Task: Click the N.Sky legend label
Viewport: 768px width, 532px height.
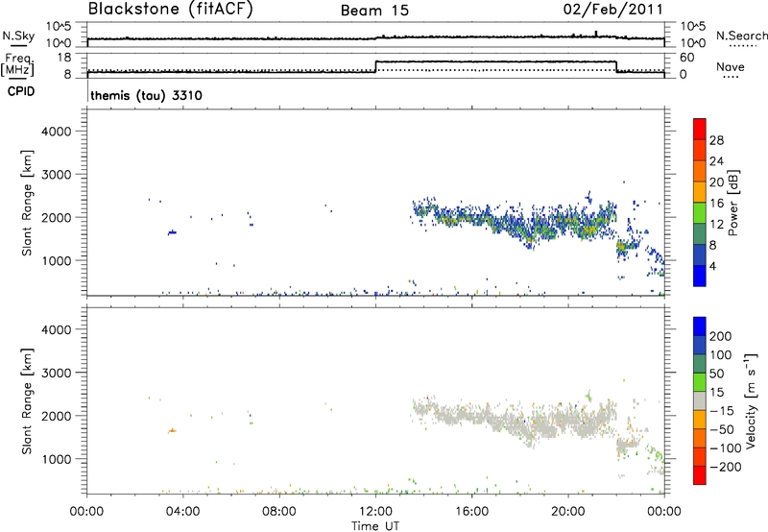Action: point(18,36)
